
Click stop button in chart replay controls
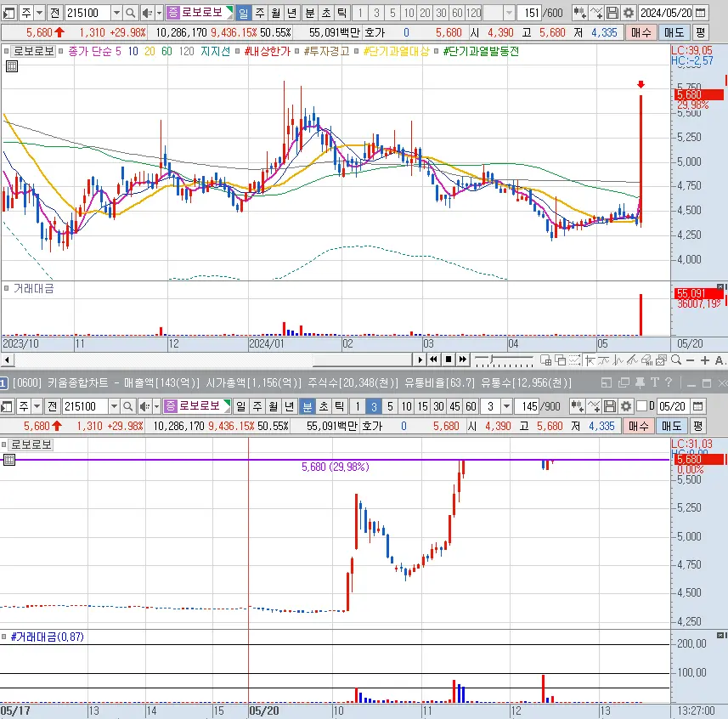[448, 359]
